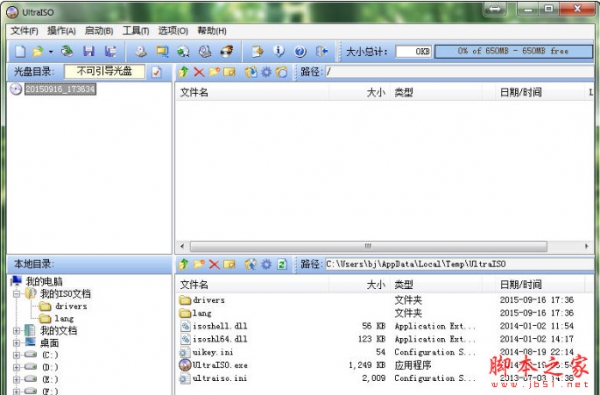
Task: Click the gear icon in local pane toolbar
Action: (x=266, y=264)
